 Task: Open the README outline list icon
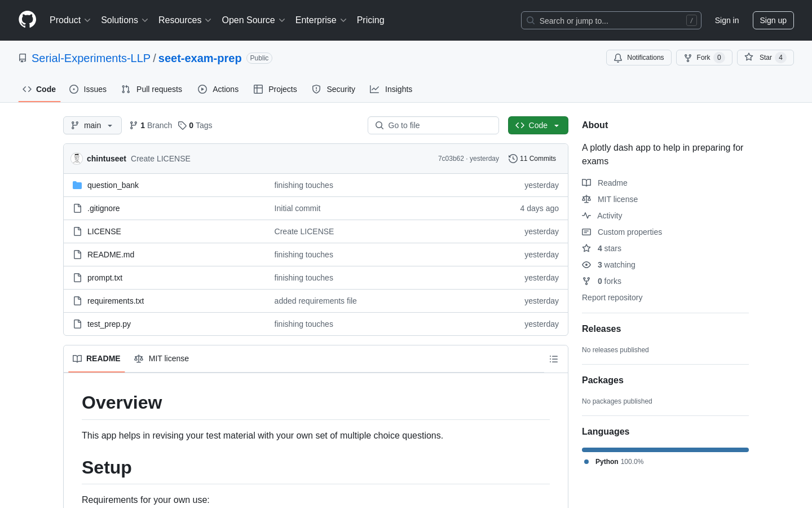point(554,359)
